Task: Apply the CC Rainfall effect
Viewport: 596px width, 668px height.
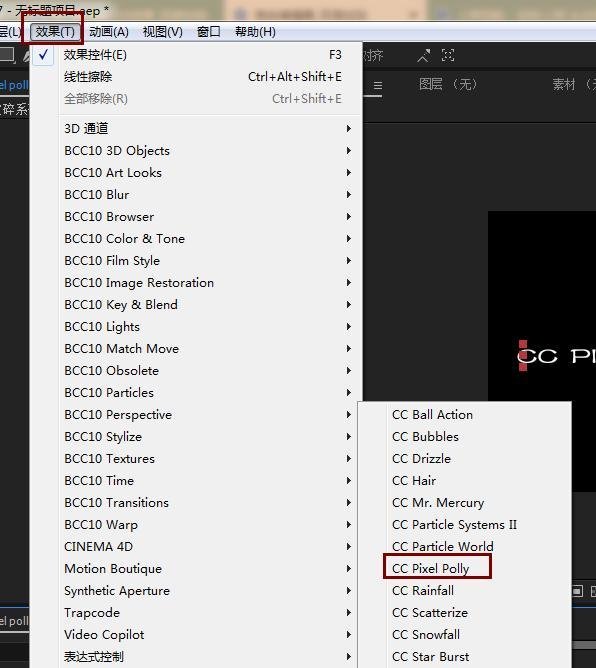Action: coord(464,591)
